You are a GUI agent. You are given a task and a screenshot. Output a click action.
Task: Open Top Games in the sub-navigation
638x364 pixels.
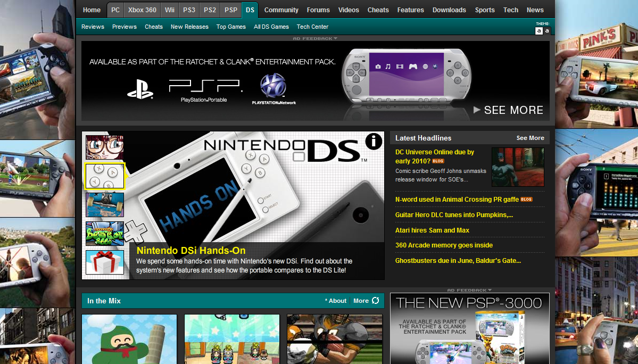(231, 27)
